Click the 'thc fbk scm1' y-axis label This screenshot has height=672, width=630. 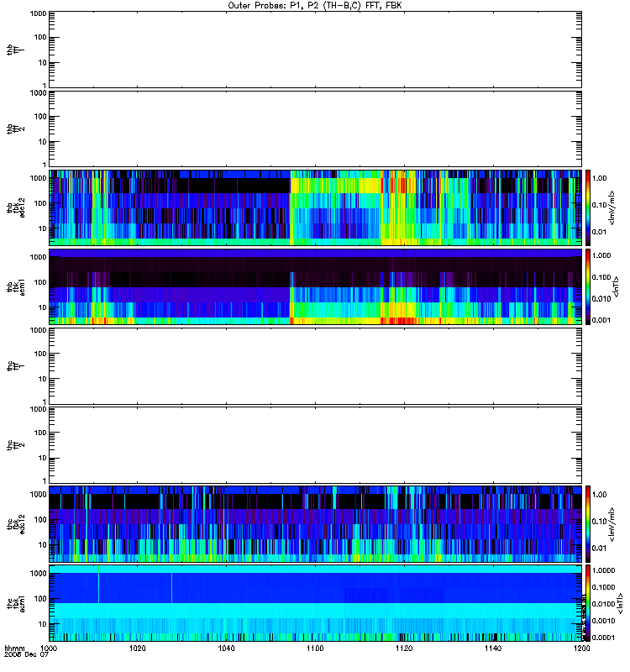[x=15, y=603]
